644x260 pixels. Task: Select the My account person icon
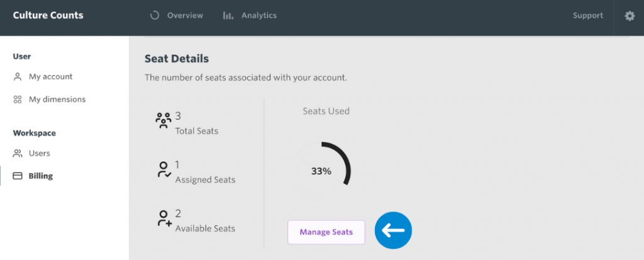(17, 77)
